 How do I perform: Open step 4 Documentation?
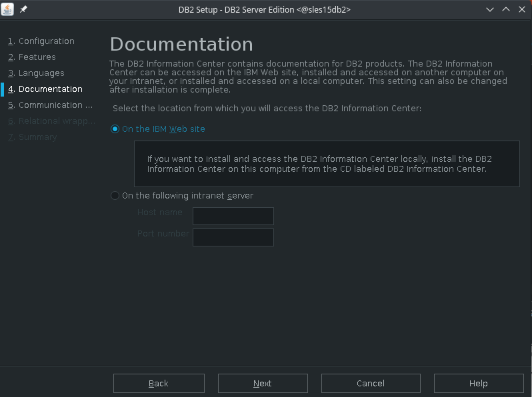45,89
